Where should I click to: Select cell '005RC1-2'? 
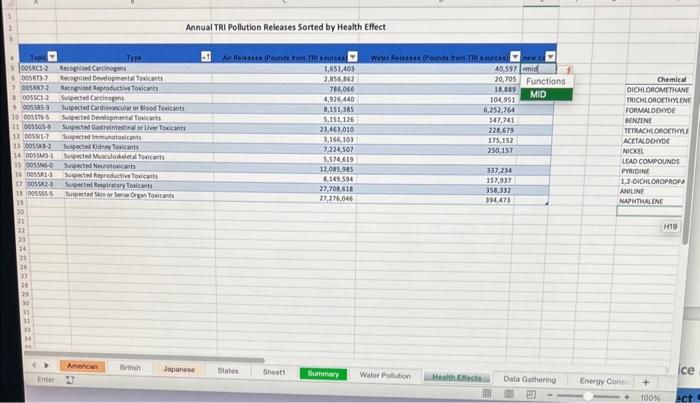click(35, 68)
